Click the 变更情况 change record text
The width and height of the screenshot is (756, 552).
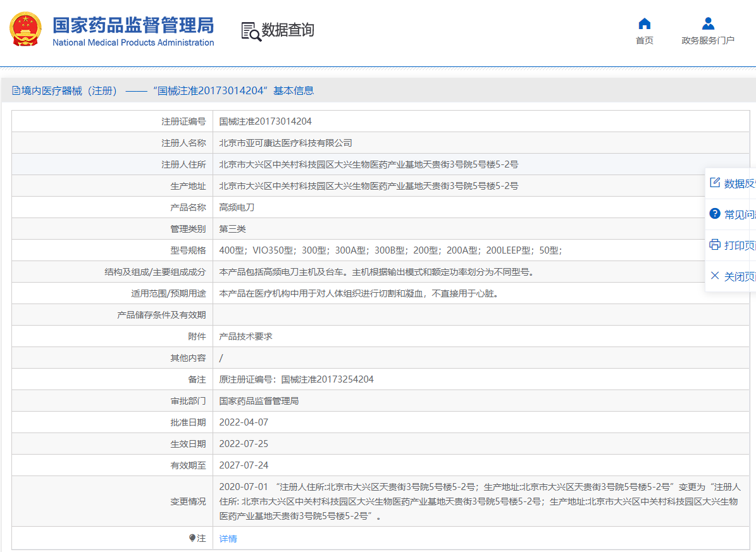[480, 501]
